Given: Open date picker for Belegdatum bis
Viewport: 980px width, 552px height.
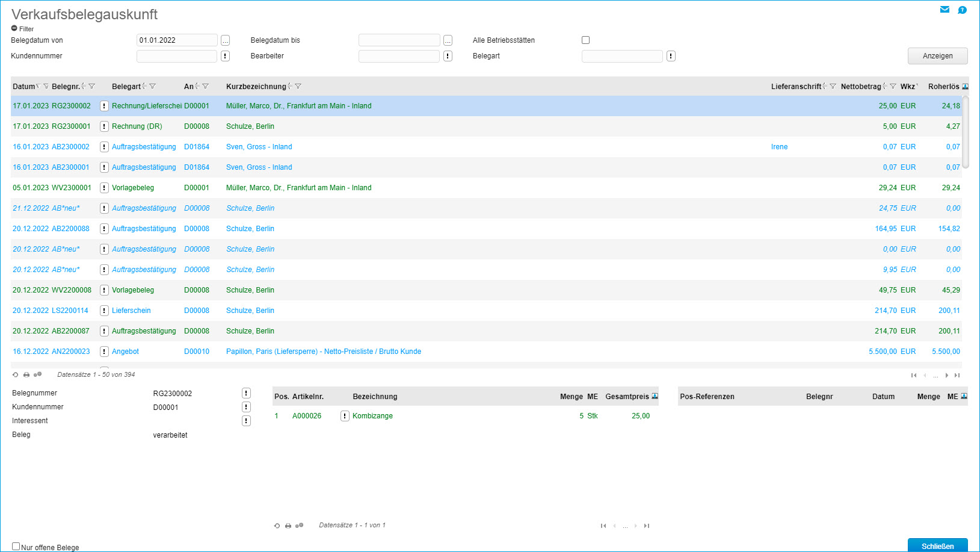Looking at the screenshot, I should coord(448,40).
